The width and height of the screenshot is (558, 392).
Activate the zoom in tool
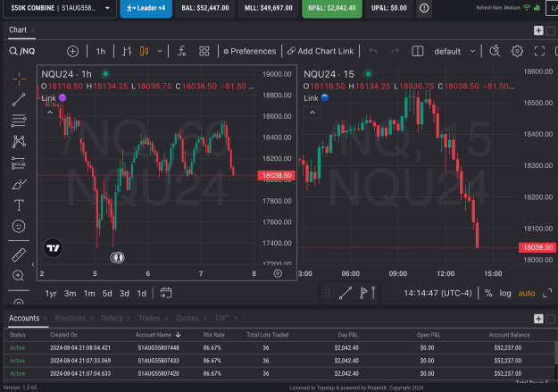(18, 276)
